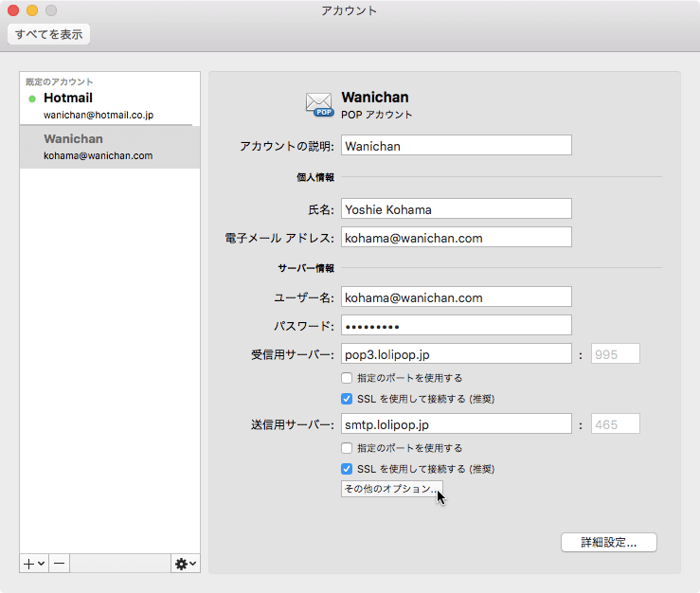Screen dimensions: 700x593
Task: Click the green status dot beside Hotmail
Action: coord(32,99)
